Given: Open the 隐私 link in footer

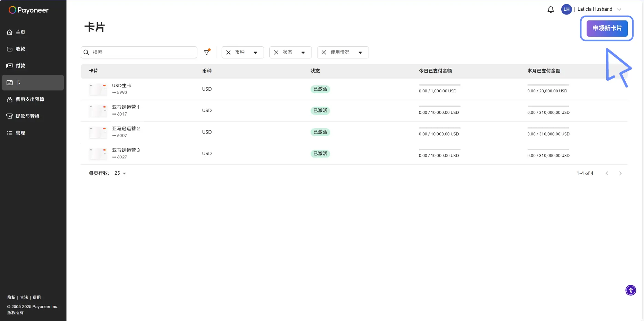Looking at the screenshot, I should tap(11, 297).
